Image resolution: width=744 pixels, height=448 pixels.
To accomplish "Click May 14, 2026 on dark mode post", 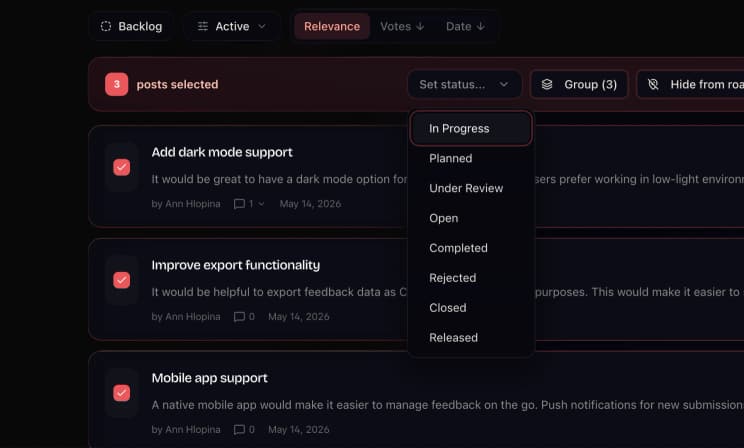I will point(310,204).
